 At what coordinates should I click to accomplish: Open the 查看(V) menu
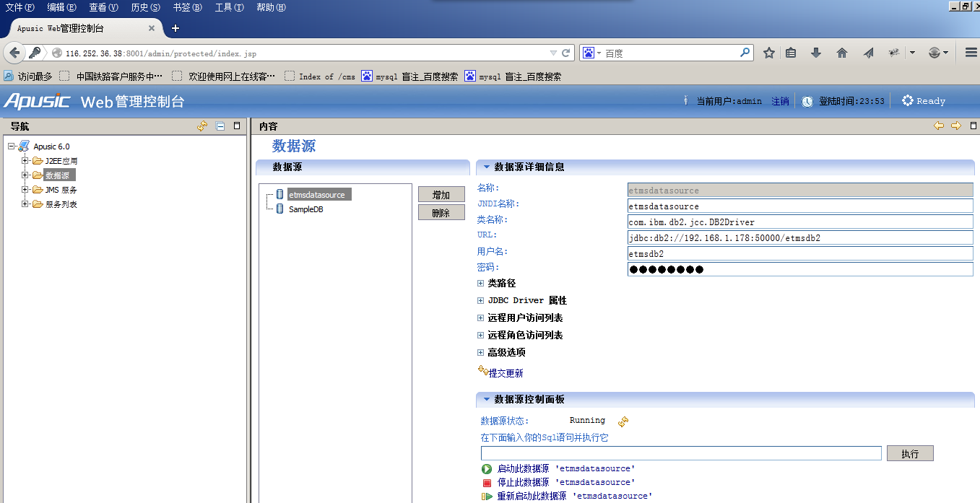click(x=103, y=7)
